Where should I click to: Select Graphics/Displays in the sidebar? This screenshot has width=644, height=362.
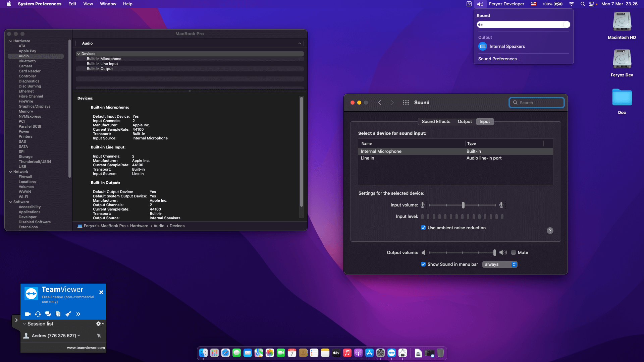click(x=35, y=107)
